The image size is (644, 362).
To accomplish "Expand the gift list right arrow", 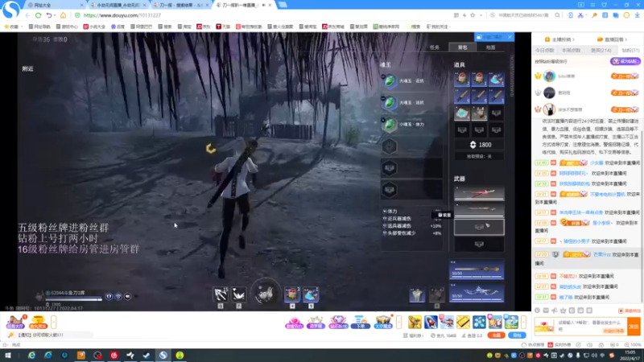I will 523,323.
